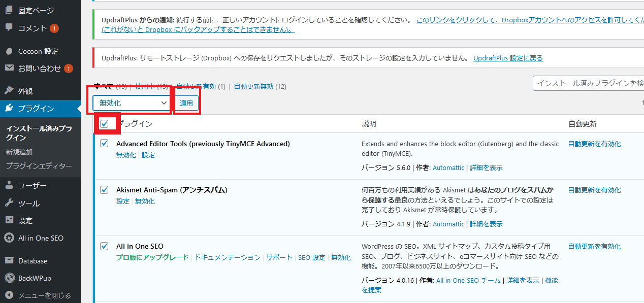Click the コメント comments bubble icon

click(9, 27)
